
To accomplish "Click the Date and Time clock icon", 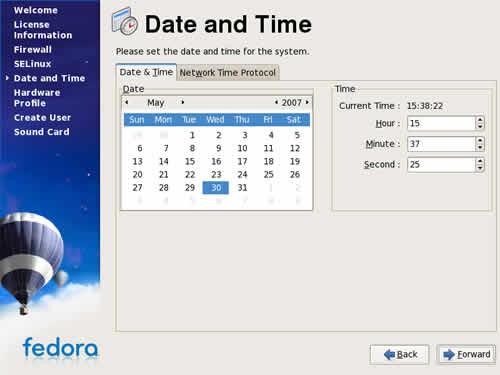I will pos(125,21).
